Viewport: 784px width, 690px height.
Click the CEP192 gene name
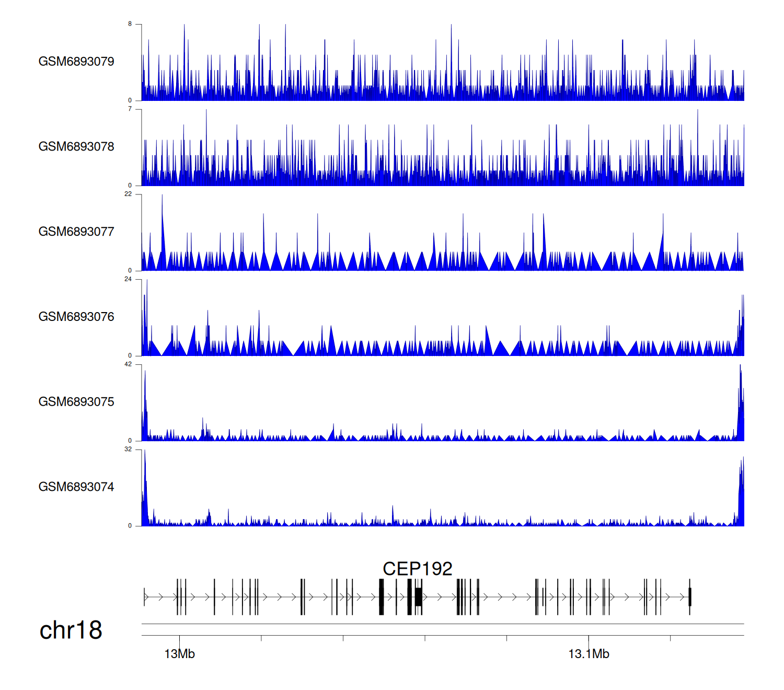point(417,569)
